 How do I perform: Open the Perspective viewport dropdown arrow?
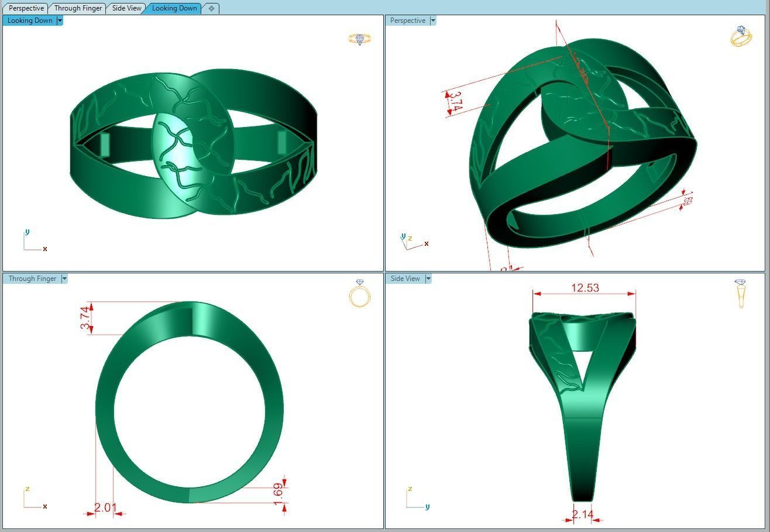[x=433, y=20]
